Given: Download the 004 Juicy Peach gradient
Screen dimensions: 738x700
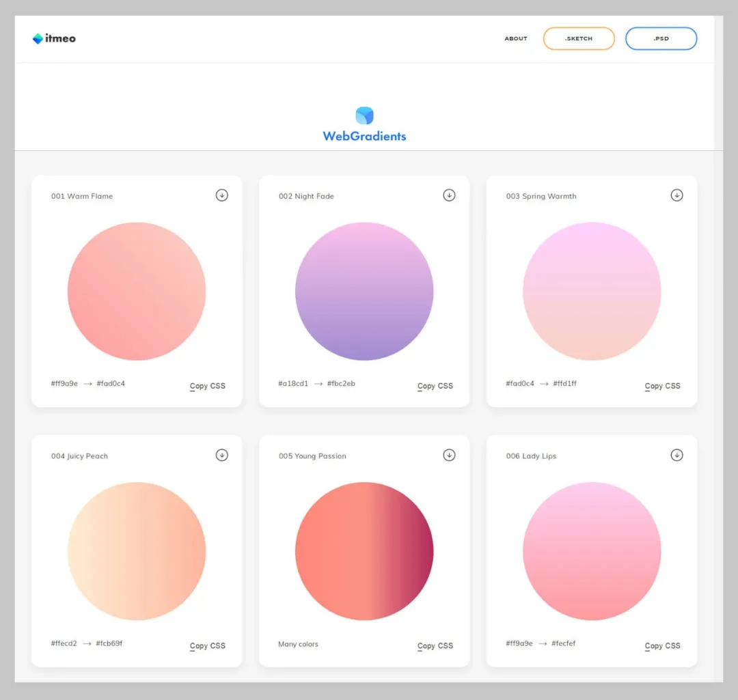Looking at the screenshot, I should click(221, 455).
